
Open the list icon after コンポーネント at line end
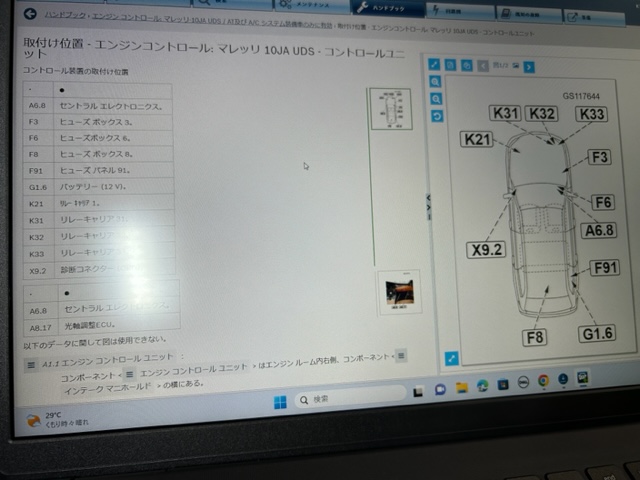pos(401,356)
